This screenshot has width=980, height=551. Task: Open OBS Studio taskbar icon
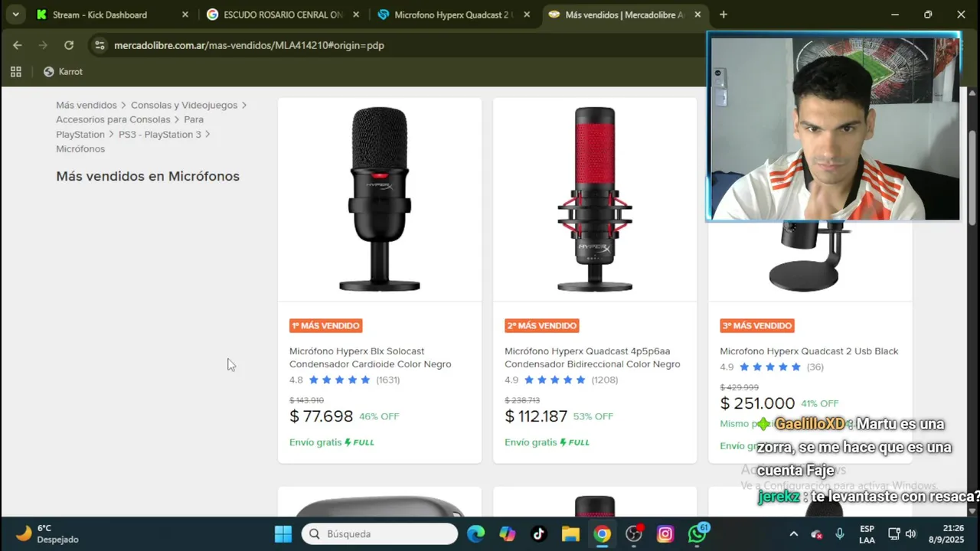[634, 533]
